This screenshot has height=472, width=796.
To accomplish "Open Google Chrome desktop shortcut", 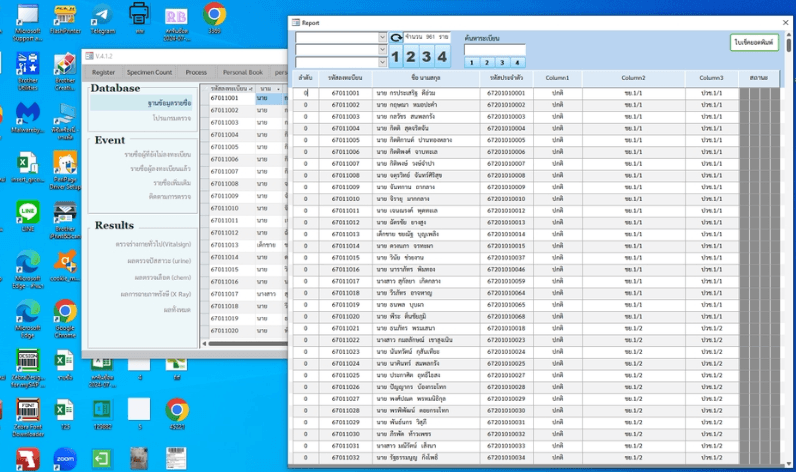I will coord(65,319).
